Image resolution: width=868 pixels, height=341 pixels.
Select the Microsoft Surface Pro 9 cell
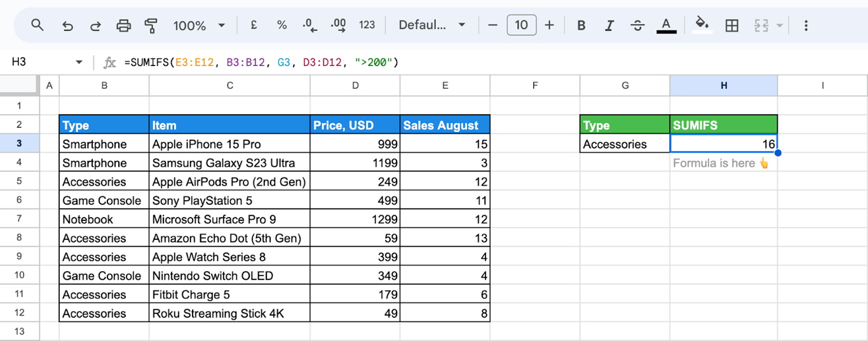[x=230, y=219]
